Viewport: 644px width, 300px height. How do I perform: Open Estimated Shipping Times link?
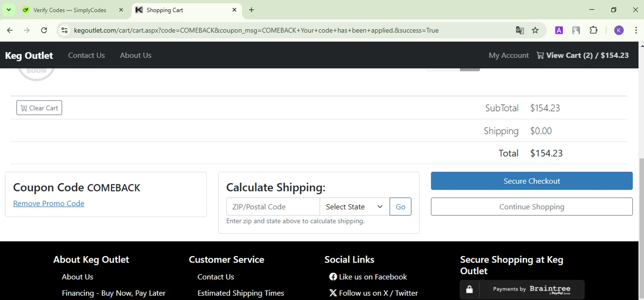tap(240, 293)
